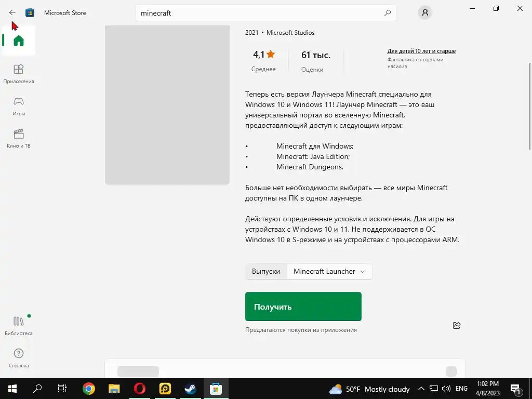532x399 pixels.
Task: Click the Microsoft Store taskbar icon
Action: (x=216, y=389)
